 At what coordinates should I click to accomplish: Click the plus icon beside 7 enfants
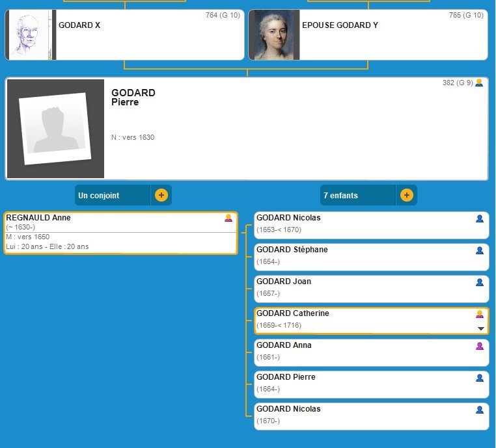406,195
